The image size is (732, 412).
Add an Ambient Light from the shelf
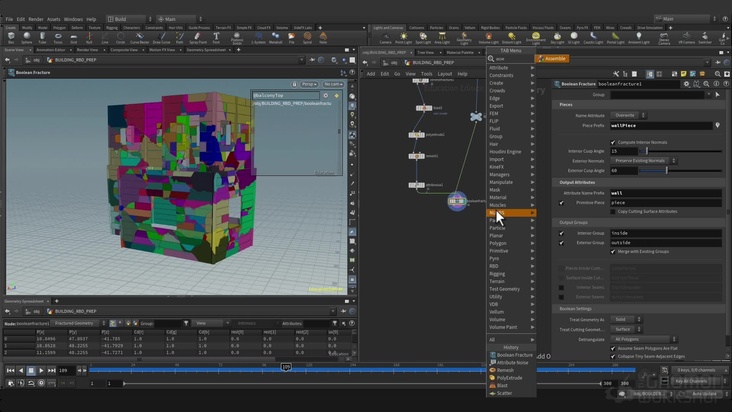tap(639, 38)
